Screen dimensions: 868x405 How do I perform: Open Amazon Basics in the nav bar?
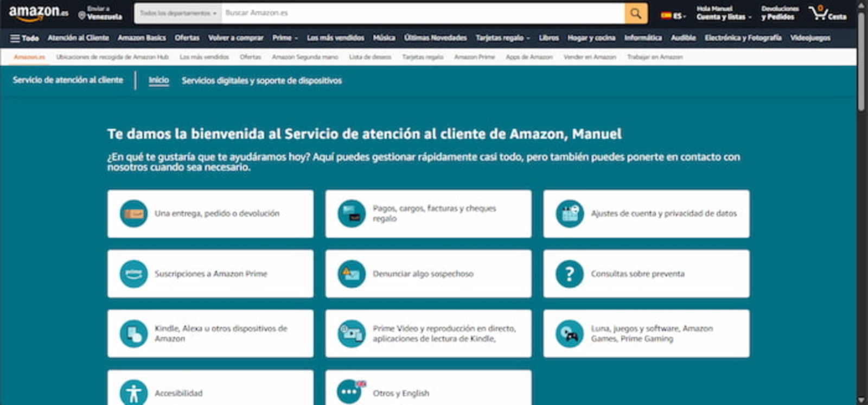click(142, 38)
